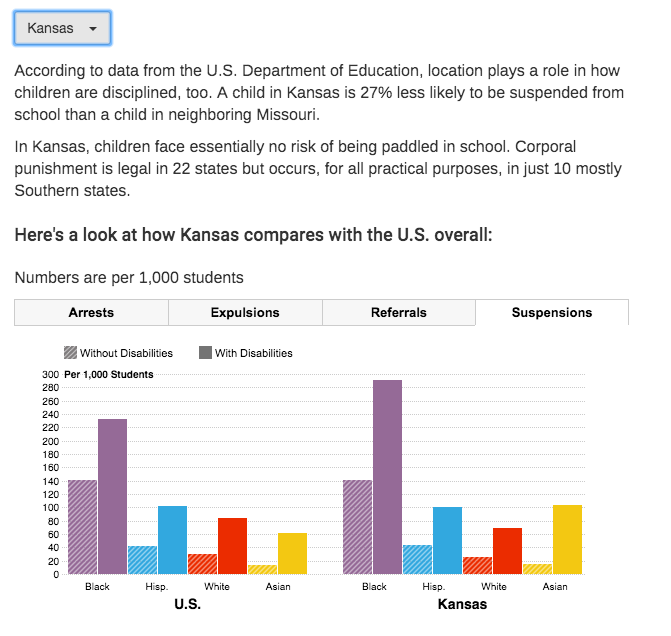Click Kansas Hispanic with disabilities blue bar
Screen dimensions: 671x636
pyautogui.click(x=447, y=540)
